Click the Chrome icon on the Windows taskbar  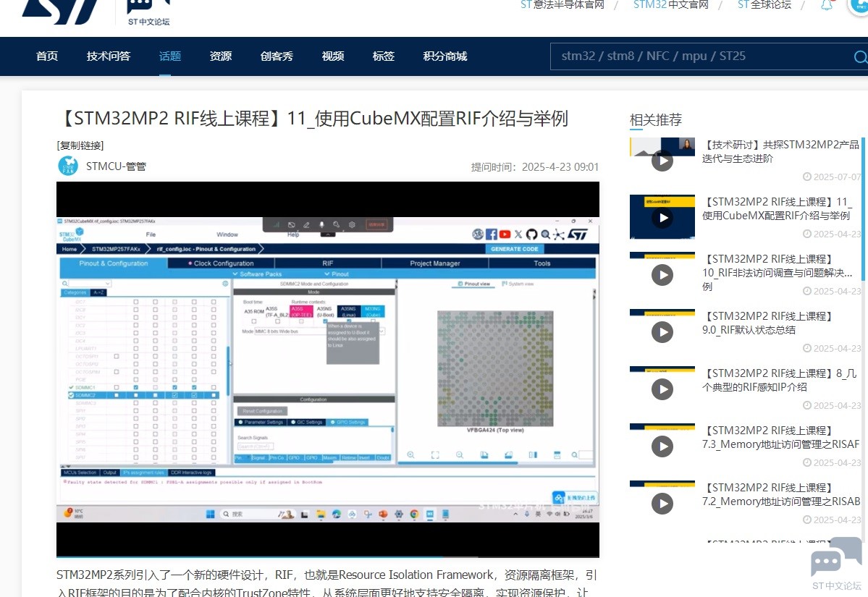click(x=414, y=514)
